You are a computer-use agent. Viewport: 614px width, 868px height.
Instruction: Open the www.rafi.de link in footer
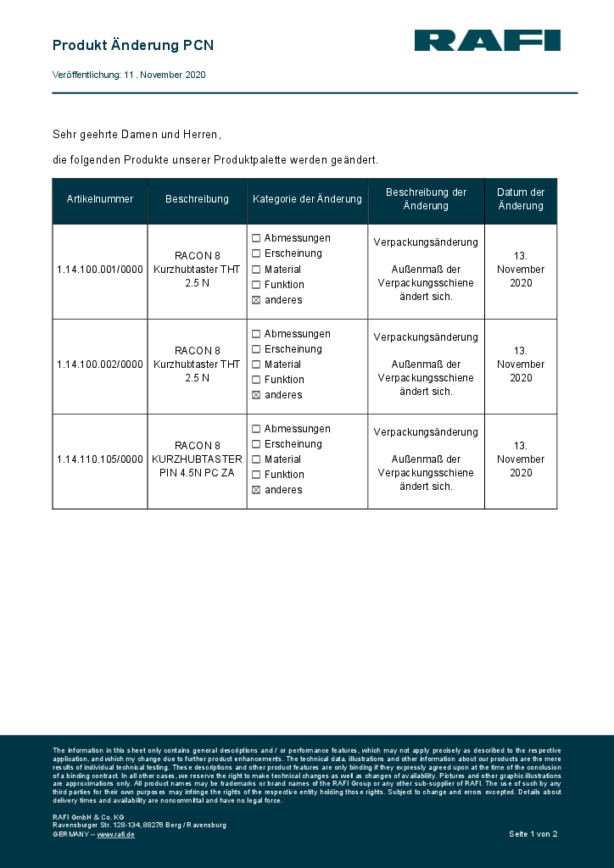coord(116,835)
